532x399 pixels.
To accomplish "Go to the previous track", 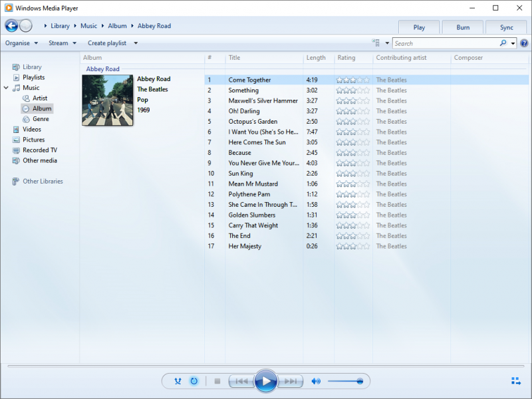I will coord(241,381).
